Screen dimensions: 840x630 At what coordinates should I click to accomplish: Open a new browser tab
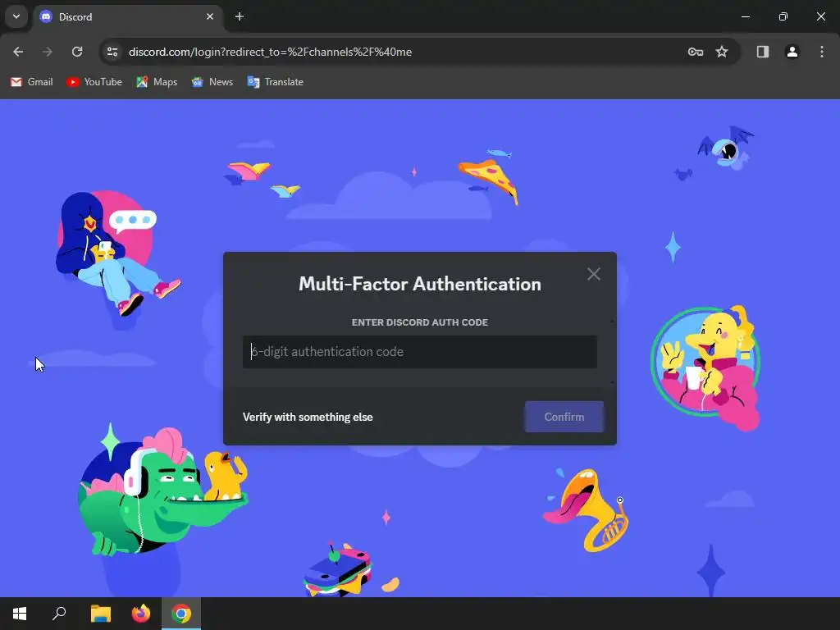(x=240, y=17)
